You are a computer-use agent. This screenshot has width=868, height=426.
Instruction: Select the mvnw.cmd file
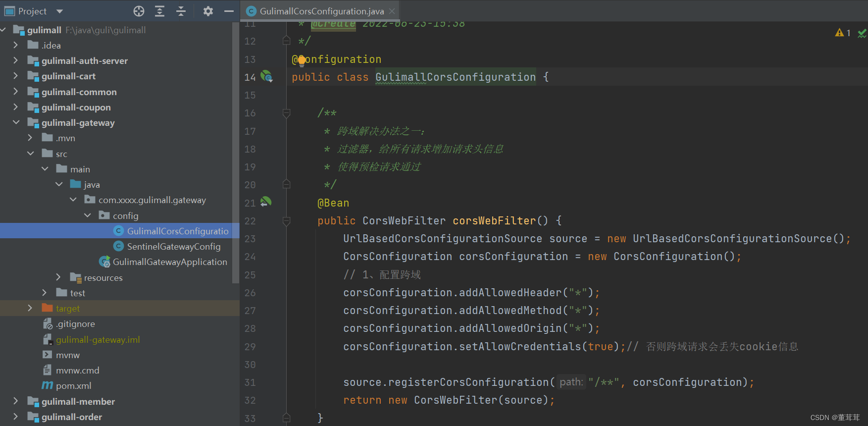tap(78, 370)
